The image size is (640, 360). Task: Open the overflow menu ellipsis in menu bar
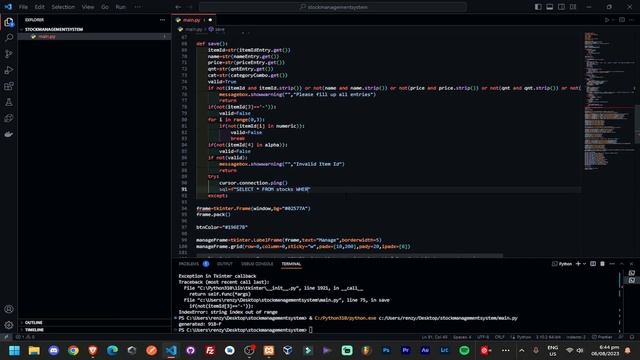[138, 7]
